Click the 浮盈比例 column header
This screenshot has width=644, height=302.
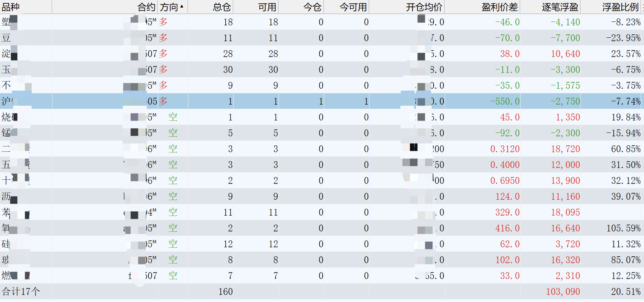click(620, 7)
